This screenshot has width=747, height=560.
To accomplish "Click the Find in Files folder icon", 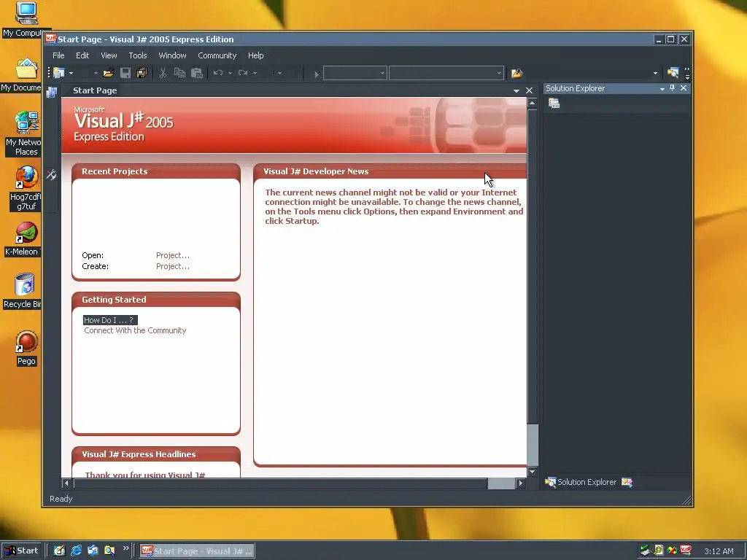I will pyautogui.click(x=517, y=73).
